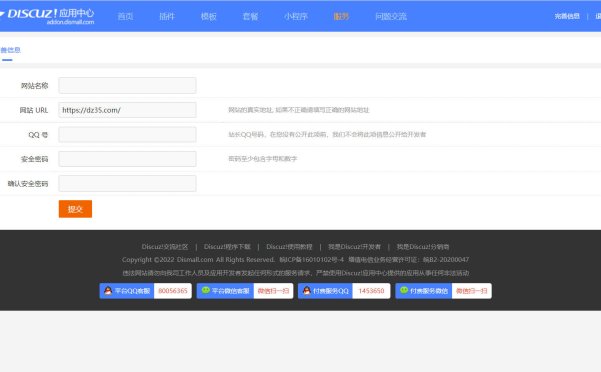Click 微信扫一扫 next to 平台微信客服
The height and width of the screenshot is (372, 601).
point(273,291)
